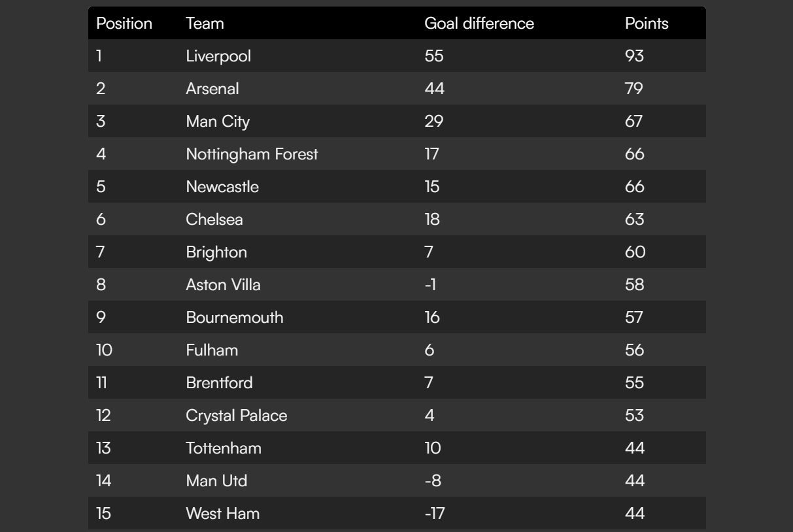Choose Aston Villa from the table
Viewport: 793px width, 532px height.
(223, 285)
